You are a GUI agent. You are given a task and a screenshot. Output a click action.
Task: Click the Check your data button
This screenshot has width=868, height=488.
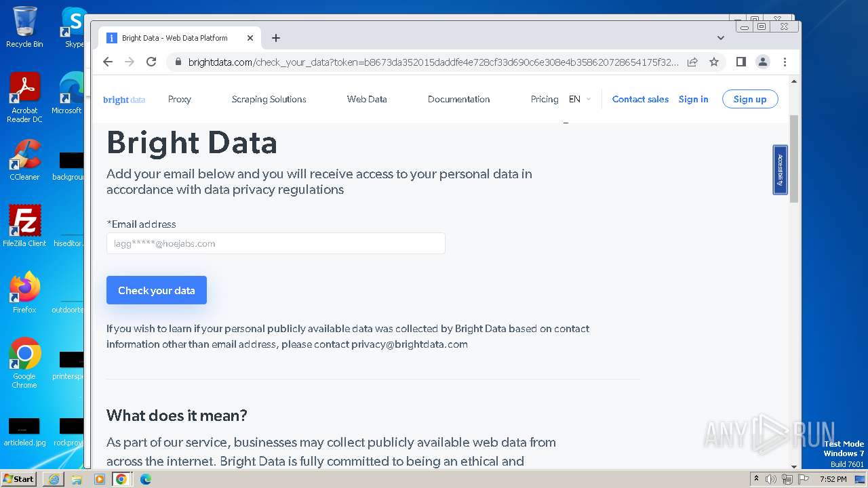click(157, 290)
